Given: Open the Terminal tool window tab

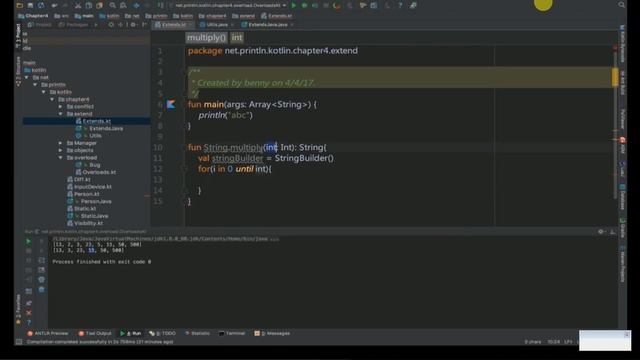Looking at the screenshot, I should (232, 333).
